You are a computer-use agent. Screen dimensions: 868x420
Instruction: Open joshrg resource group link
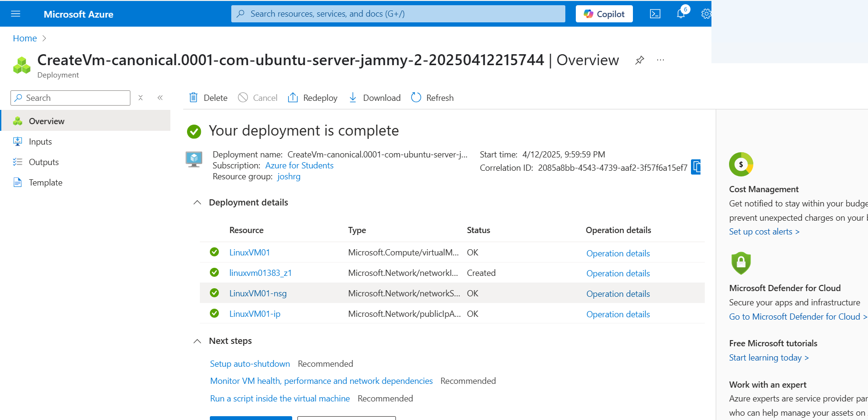289,176
